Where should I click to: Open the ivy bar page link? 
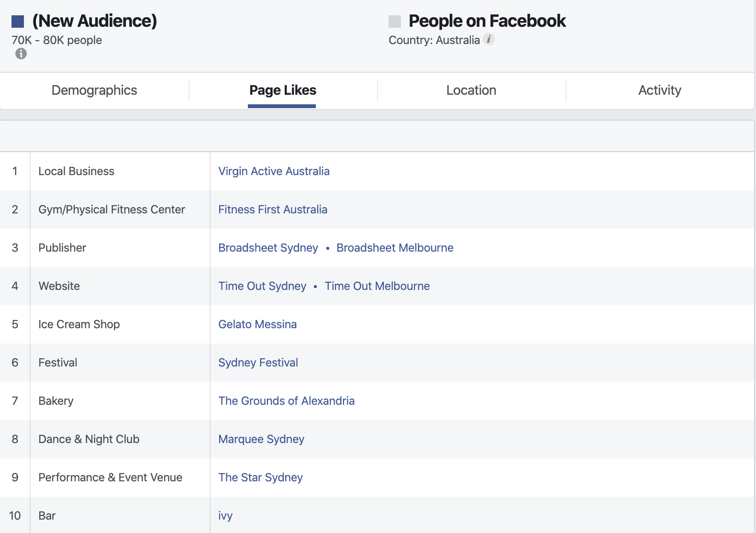pos(225,516)
